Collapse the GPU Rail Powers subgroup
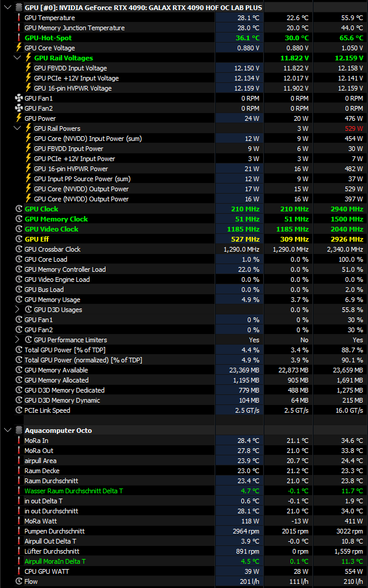Image resolution: width=368 pixels, height=588 pixels. pyautogui.click(x=17, y=128)
